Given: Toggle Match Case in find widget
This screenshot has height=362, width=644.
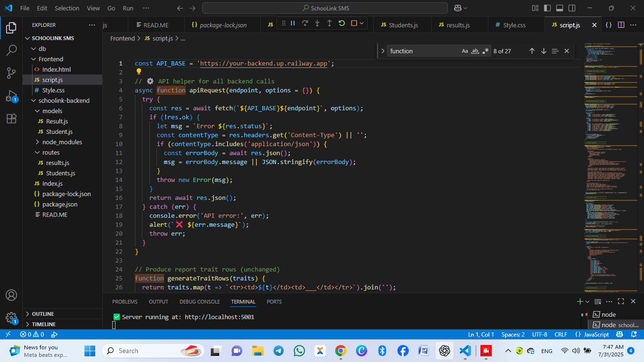Looking at the screenshot, I should point(465,51).
